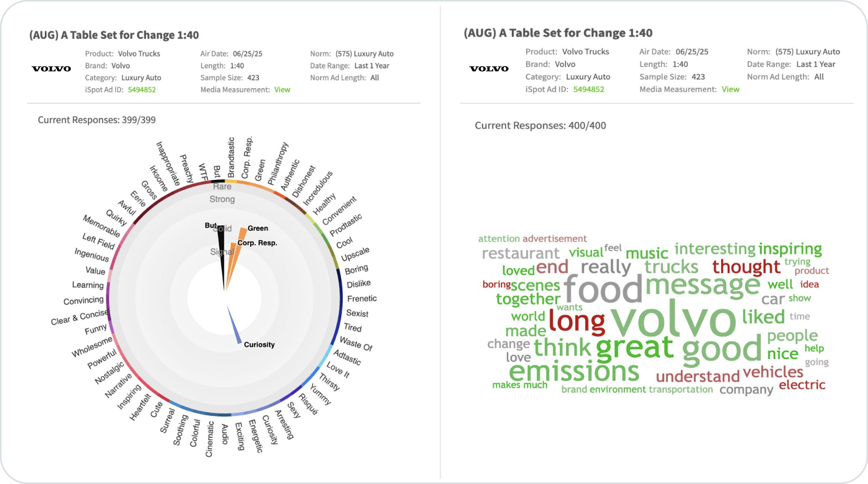Select the black But spike label
The width and height of the screenshot is (868, 484).
click(x=210, y=225)
